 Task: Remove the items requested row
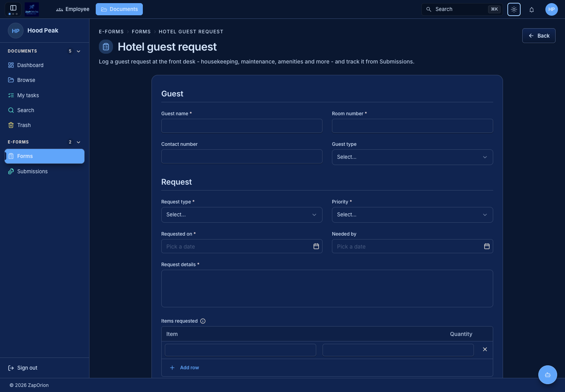[485, 349]
